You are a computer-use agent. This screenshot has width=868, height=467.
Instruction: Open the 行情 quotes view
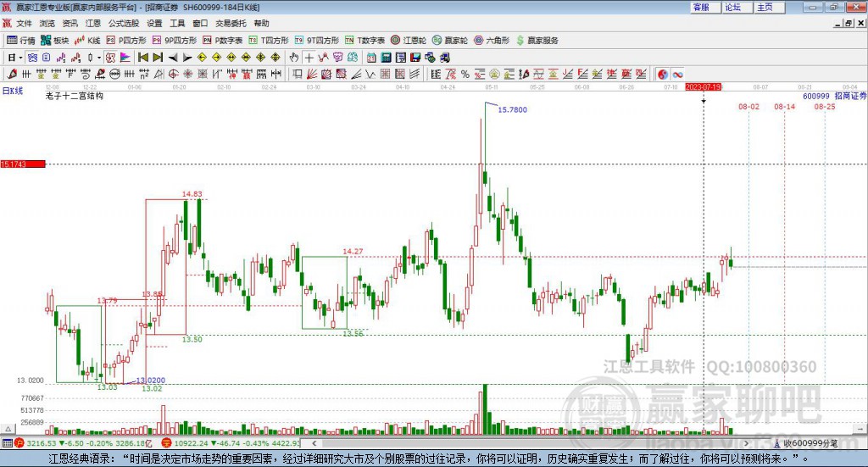pyautogui.click(x=20, y=41)
